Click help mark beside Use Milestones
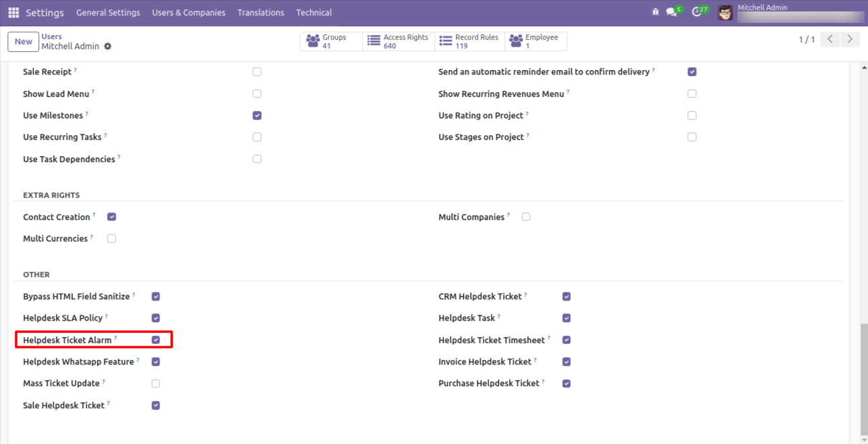Screen dimensions: 868x444 [x=87, y=114]
